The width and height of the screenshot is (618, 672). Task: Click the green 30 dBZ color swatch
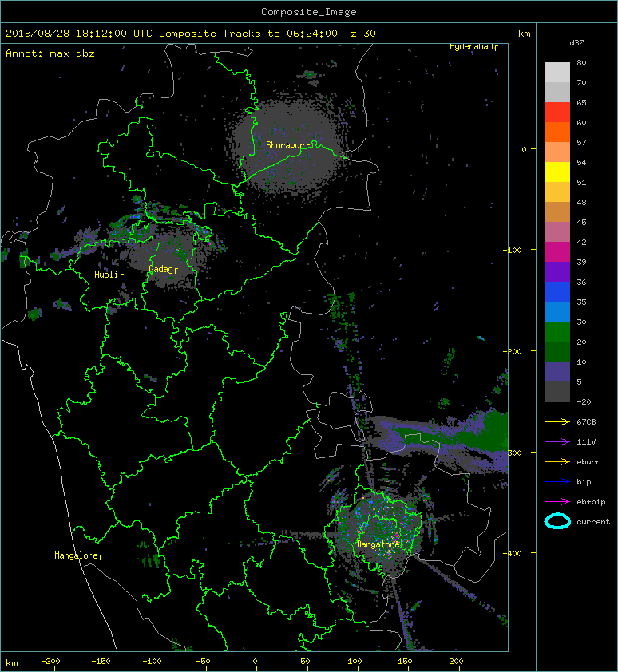[557, 331]
